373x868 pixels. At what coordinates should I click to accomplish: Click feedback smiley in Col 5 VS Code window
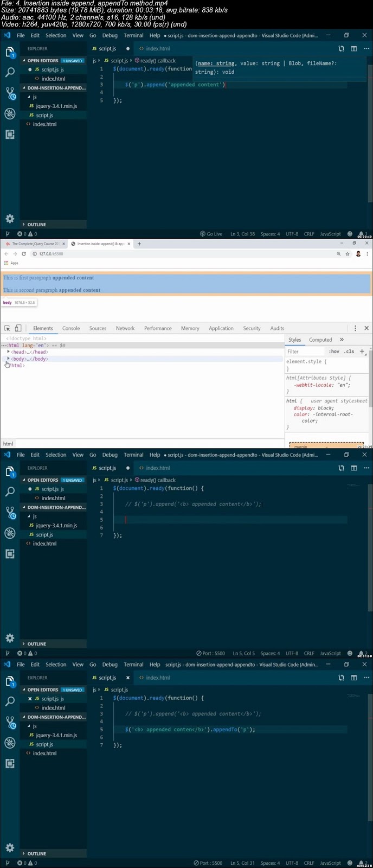[x=350, y=653]
